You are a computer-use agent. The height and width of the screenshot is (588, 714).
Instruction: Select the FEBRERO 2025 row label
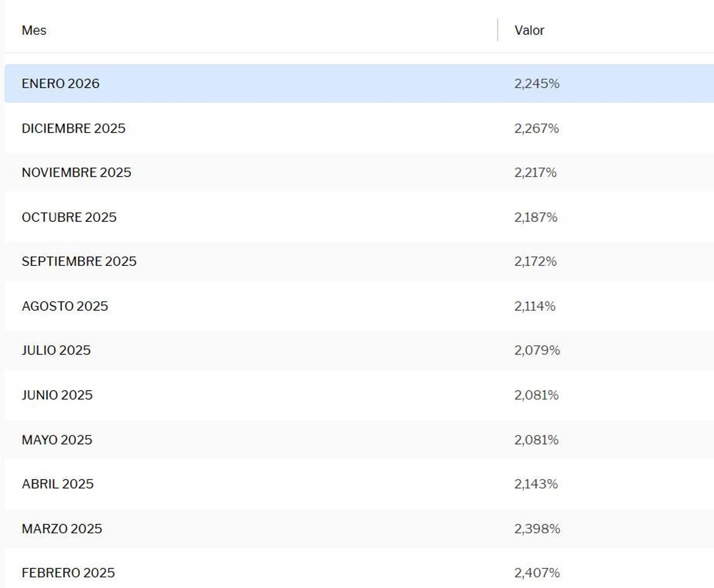pyautogui.click(x=68, y=573)
